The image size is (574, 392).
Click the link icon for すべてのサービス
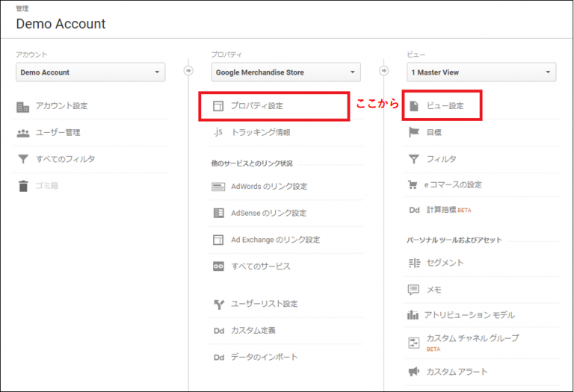[218, 267]
